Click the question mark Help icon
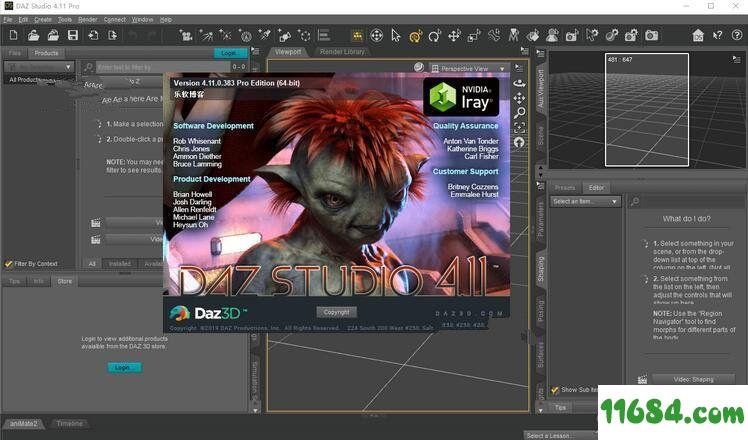Screen dimensions: 748x440 pyautogui.click(x=737, y=35)
